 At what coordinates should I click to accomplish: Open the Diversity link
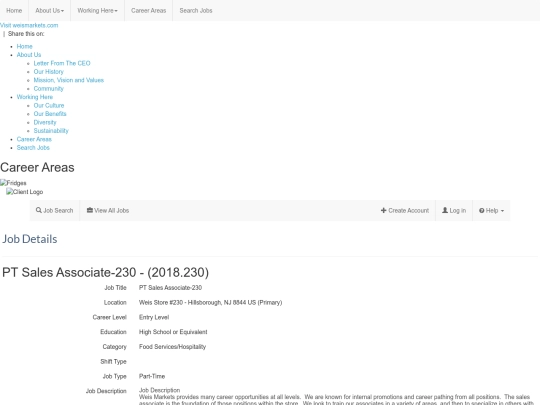45,122
